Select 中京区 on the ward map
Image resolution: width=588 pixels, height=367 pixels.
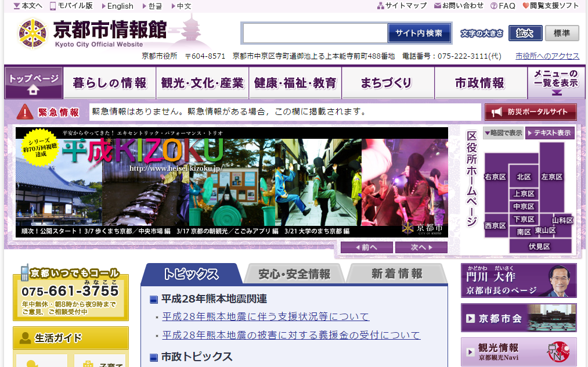tap(524, 206)
